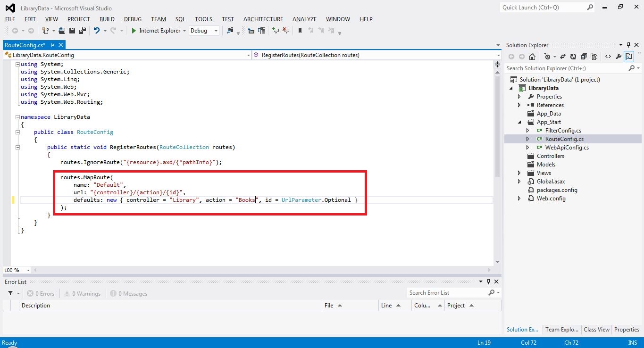Select the Controllers folder
The height and width of the screenshot is (348, 644).
coord(550,156)
